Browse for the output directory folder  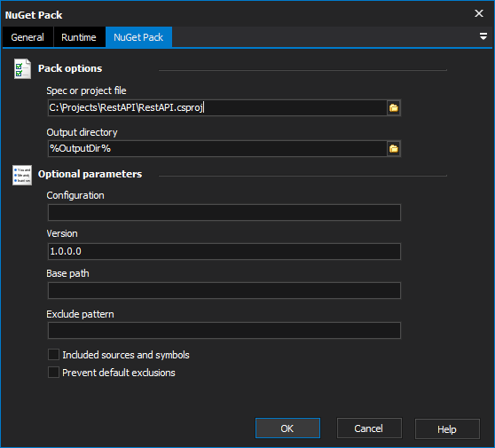(394, 149)
